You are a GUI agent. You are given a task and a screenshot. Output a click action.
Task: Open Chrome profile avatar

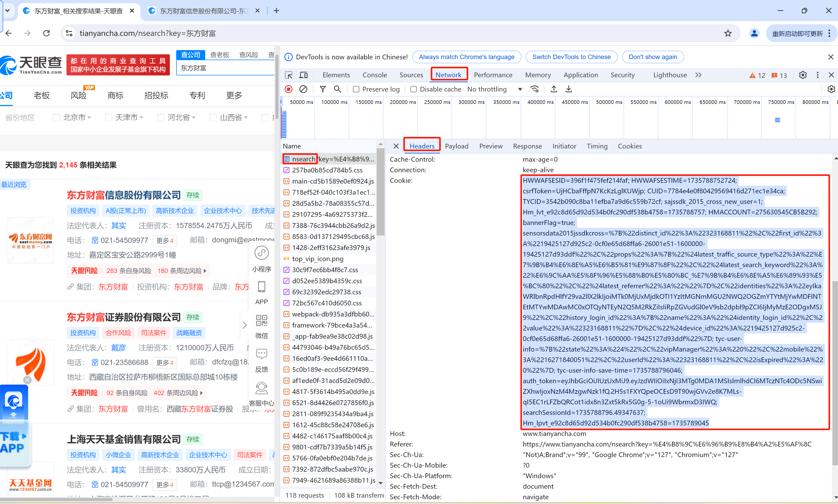[754, 33]
